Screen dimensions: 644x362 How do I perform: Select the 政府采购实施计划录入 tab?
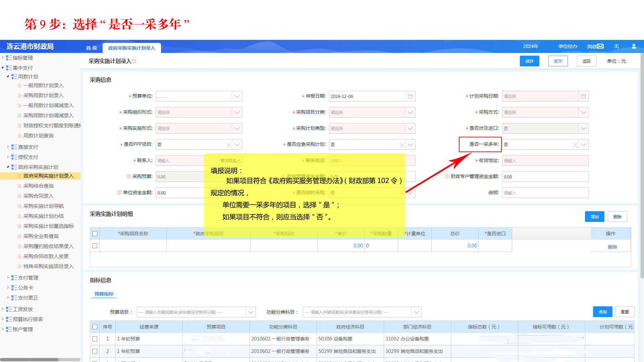(132, 48)
